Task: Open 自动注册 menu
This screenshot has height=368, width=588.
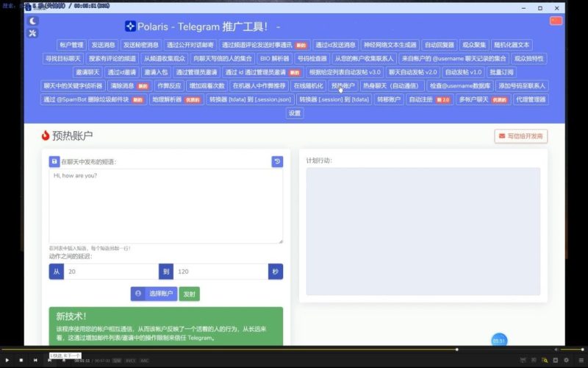Action: coord(430,99)
